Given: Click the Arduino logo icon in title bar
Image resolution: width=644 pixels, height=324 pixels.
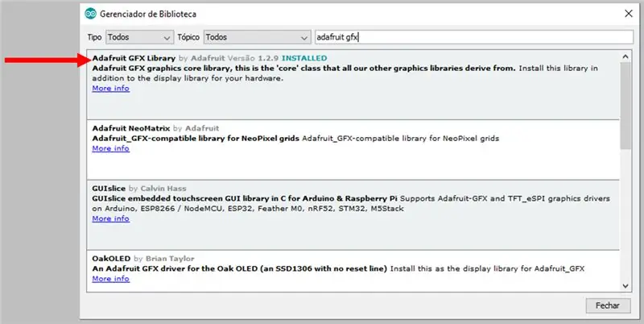Looking at the screenshot, I should [x=90, y=14].
